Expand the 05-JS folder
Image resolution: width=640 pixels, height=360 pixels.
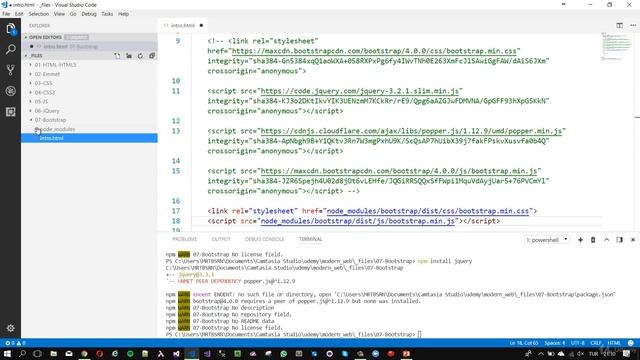tap(31, 101)
